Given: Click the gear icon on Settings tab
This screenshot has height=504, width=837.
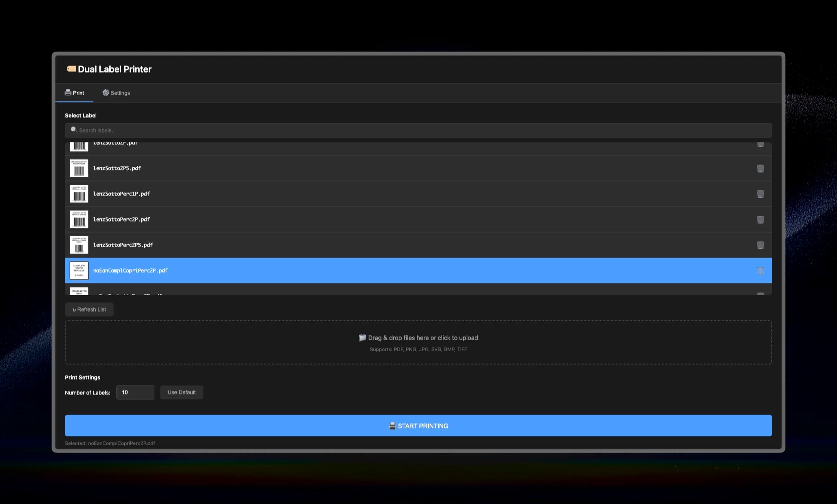Looking at the screenshot, I should pyautogui.click(x=106, y=93).
